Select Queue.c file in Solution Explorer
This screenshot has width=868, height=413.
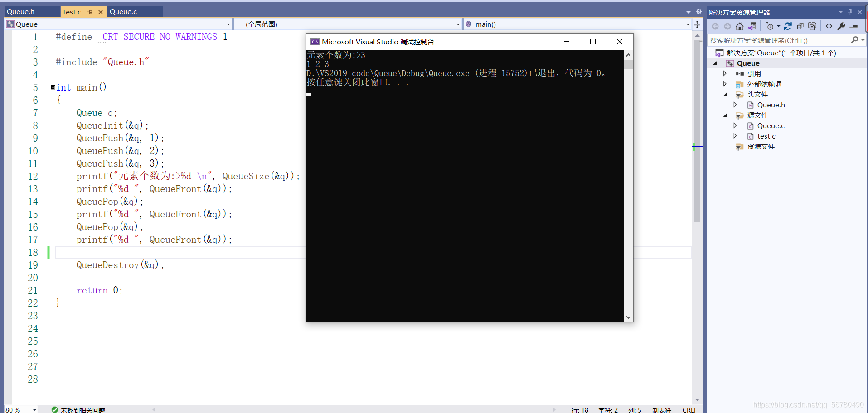coord(771,125)
